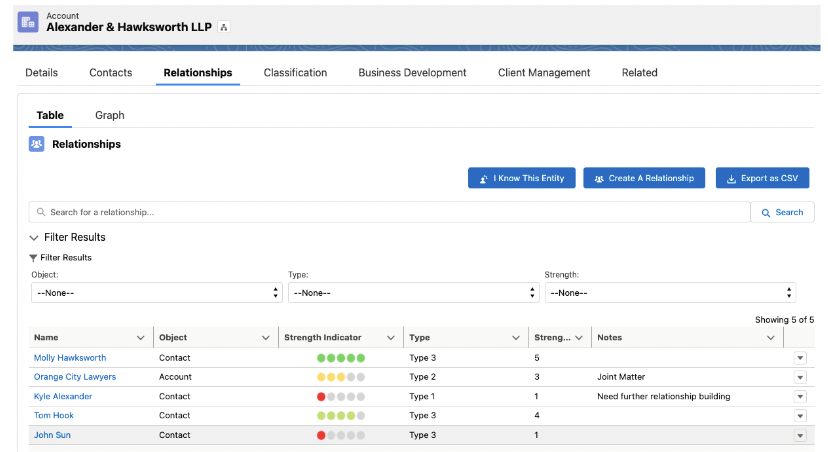
Task: Click the Export as CSV button
Action: (763, 178)
